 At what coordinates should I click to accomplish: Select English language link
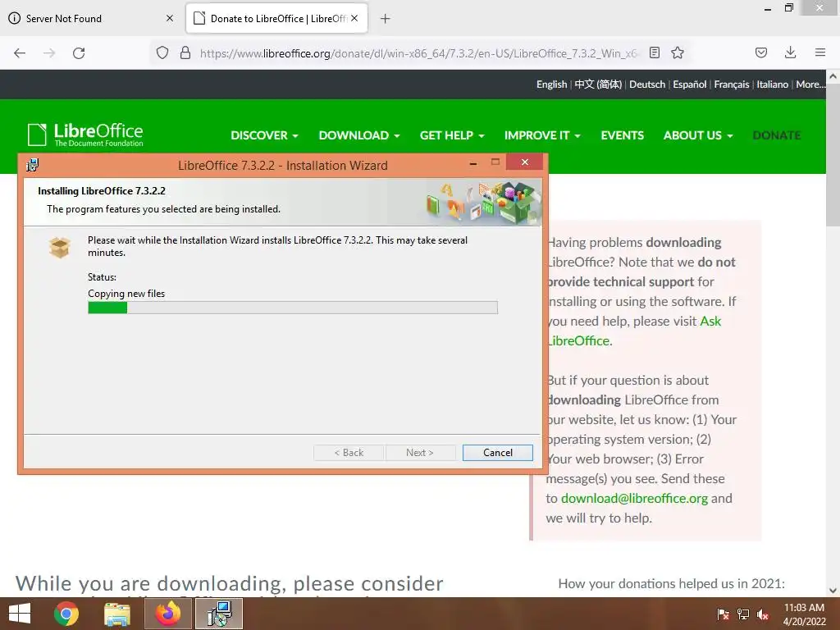[x=551, y=84]
